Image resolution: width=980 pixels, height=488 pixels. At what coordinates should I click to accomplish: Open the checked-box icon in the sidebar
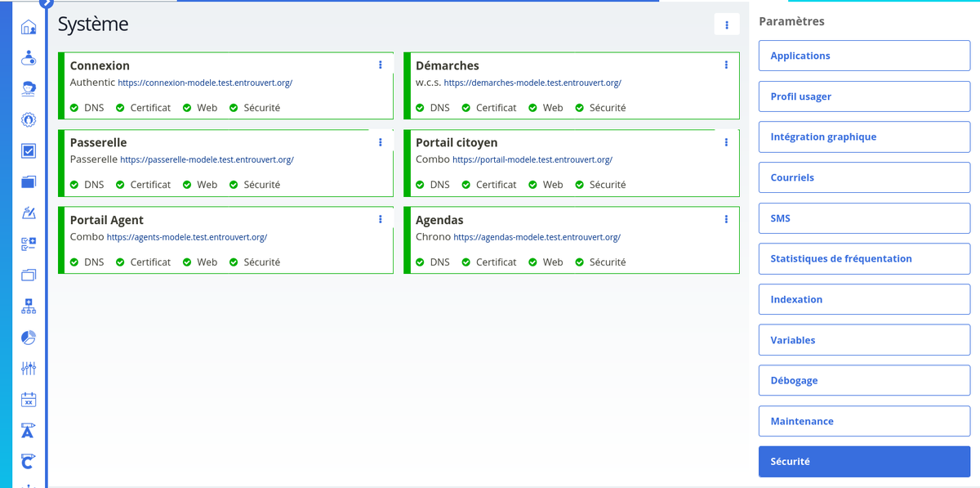coord(29,151)
